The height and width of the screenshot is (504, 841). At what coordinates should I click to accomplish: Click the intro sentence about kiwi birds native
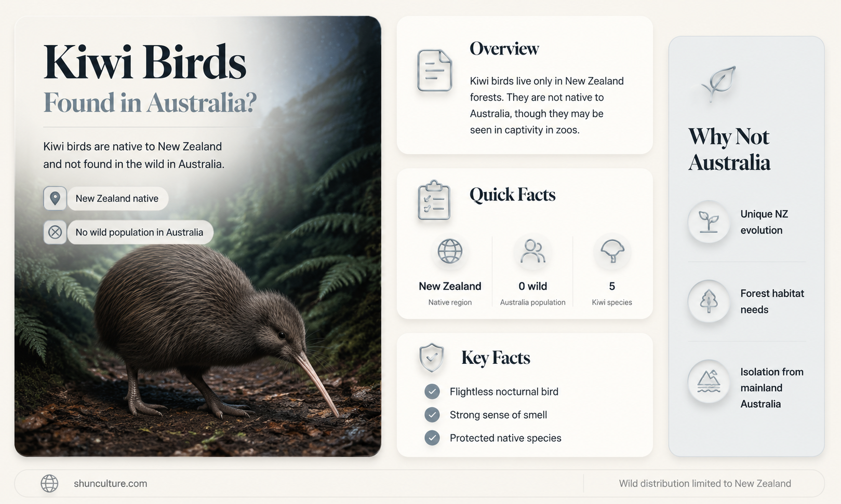[x=134, y=155]
